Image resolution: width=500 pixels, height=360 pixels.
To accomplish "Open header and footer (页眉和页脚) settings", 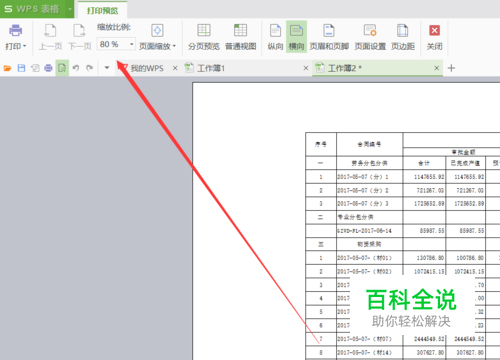I will click(x=329, y=37).
